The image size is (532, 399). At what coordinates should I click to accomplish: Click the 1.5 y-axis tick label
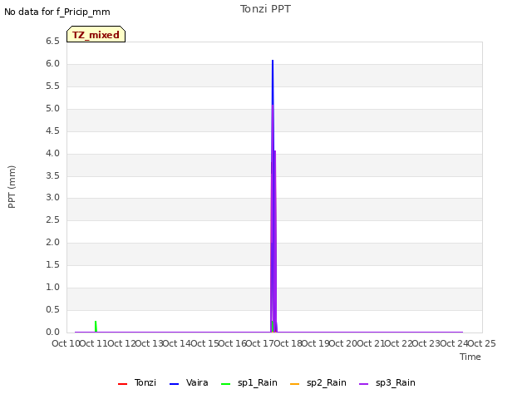point(52,264)
